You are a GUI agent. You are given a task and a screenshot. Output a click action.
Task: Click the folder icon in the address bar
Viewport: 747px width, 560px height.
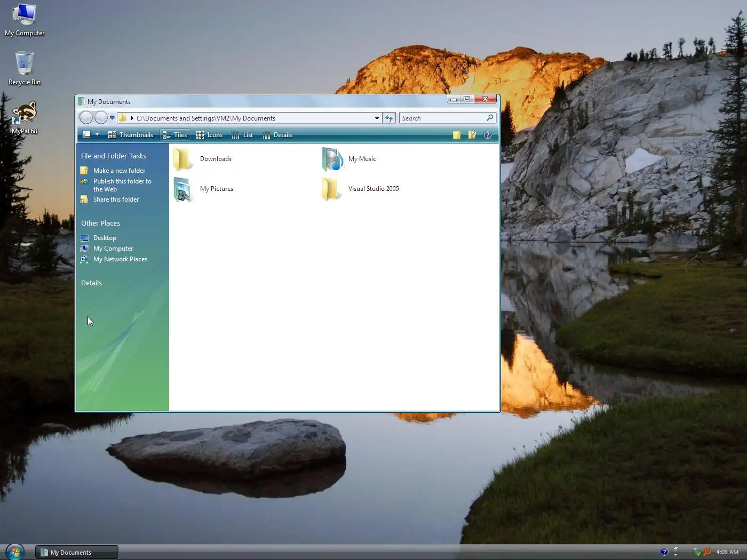pos(123,118)
